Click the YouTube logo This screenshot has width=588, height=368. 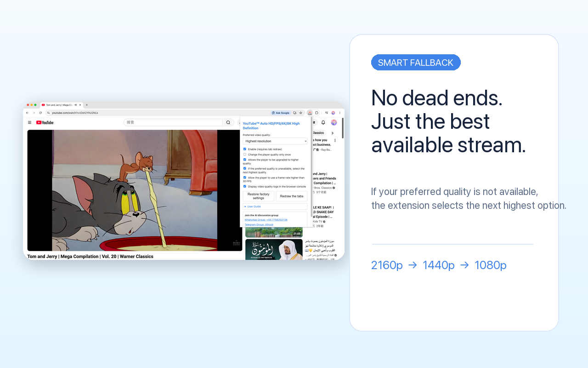[x=45, y=122]
